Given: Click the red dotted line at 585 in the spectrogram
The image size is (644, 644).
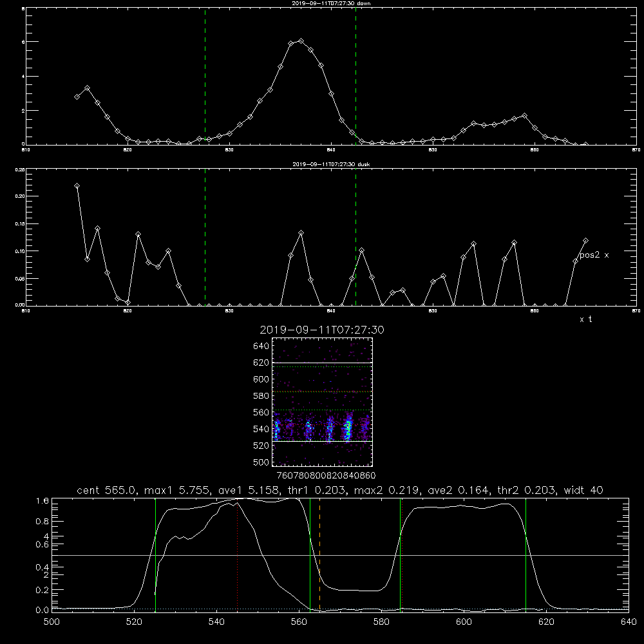Looking at the screenshot, I should coord(323,392).
